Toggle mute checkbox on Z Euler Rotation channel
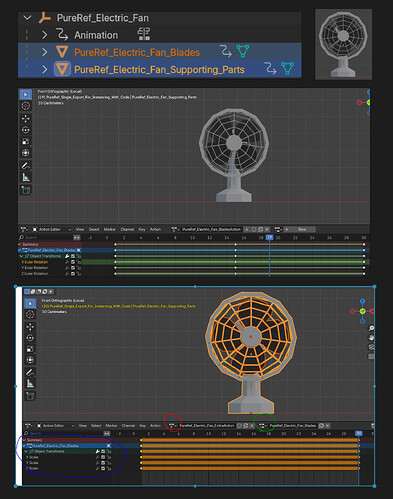The width and height of the screenshot is (393, 499). point(73,274)
